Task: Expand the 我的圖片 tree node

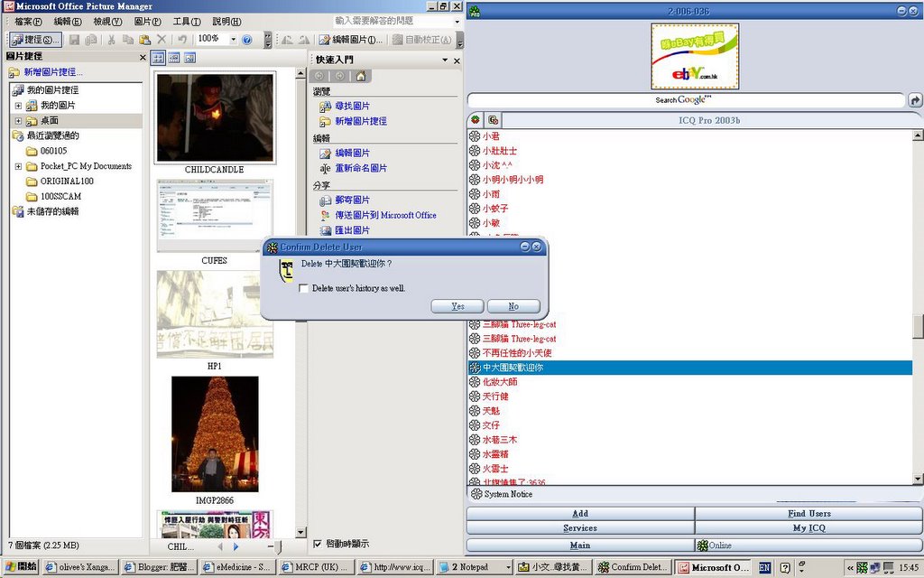Action: coord(18,106)
